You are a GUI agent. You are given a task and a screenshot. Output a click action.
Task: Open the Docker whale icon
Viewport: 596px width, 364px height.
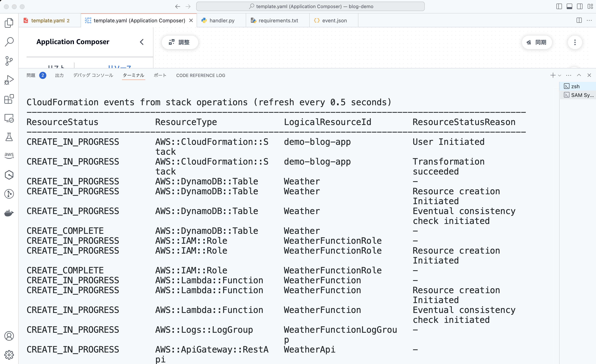tap(9, 213)
